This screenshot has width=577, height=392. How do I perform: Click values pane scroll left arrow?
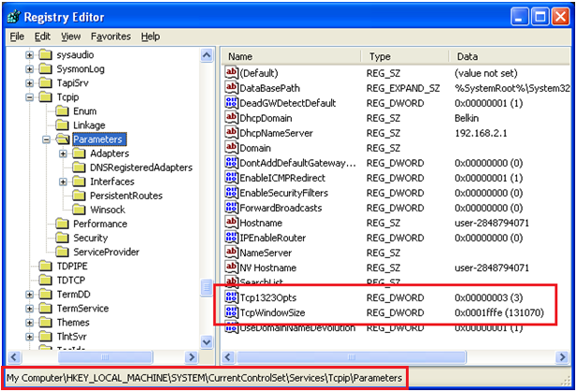tap(228, 357)
